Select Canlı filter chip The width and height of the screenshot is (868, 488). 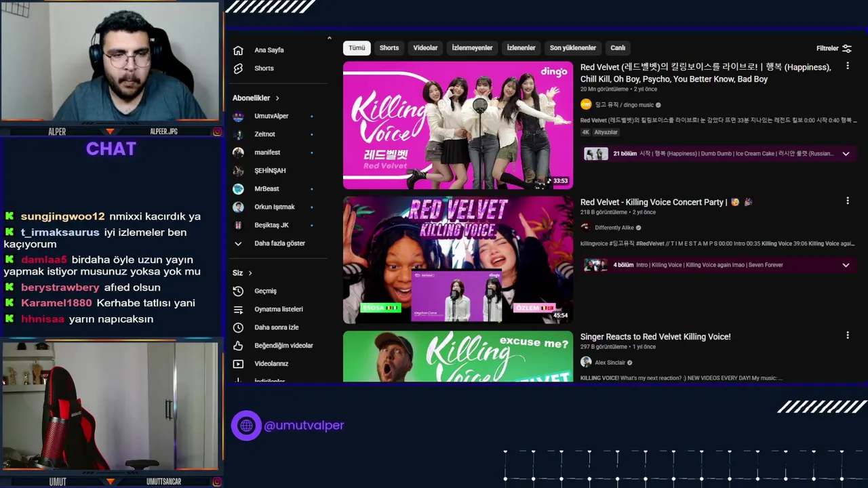pos(618,48)
